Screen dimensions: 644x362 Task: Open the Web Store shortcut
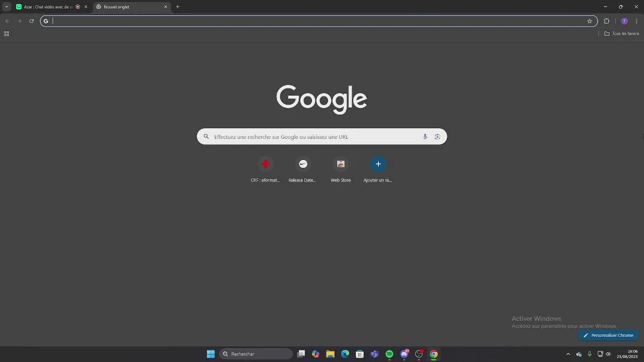click(341, 170)
